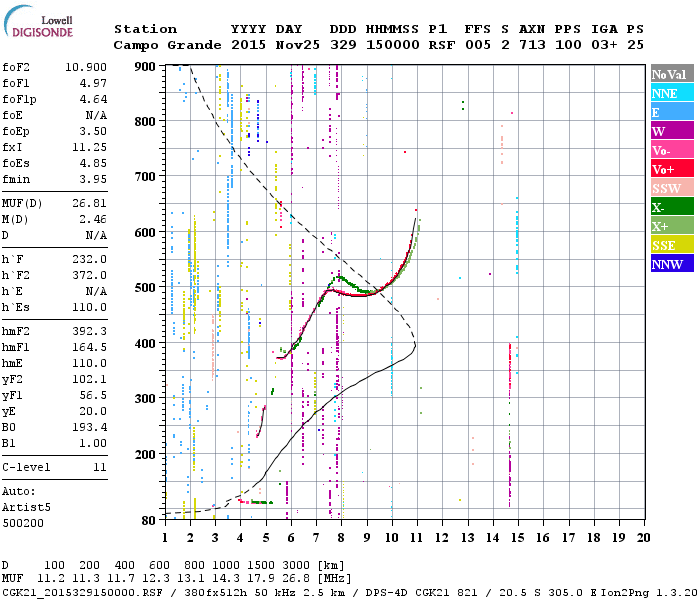Viewport: 700px width, 600px height.
Task: Click the foF1 value 4.97
Action: (x=93, y=83)
